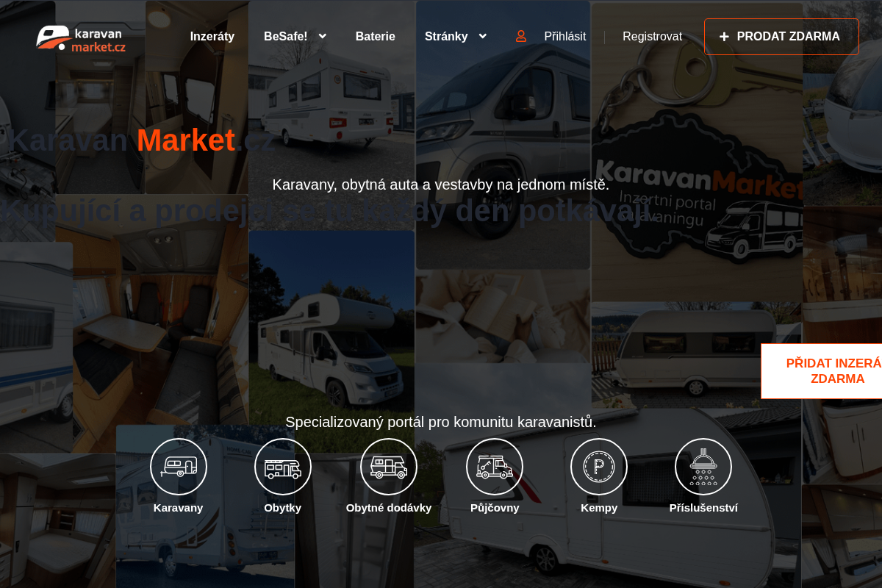
Task: Click the Příslušenství label
Action: click(703, 508)
